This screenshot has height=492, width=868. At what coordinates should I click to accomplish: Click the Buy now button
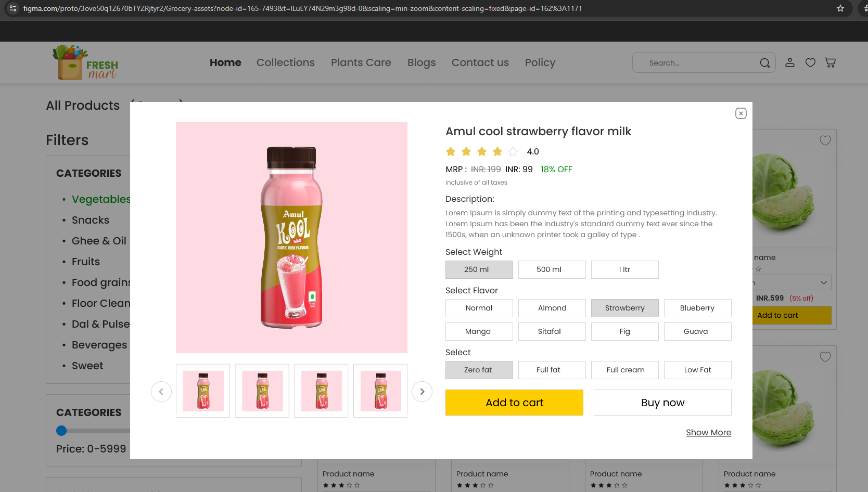(x=662, y=403)
